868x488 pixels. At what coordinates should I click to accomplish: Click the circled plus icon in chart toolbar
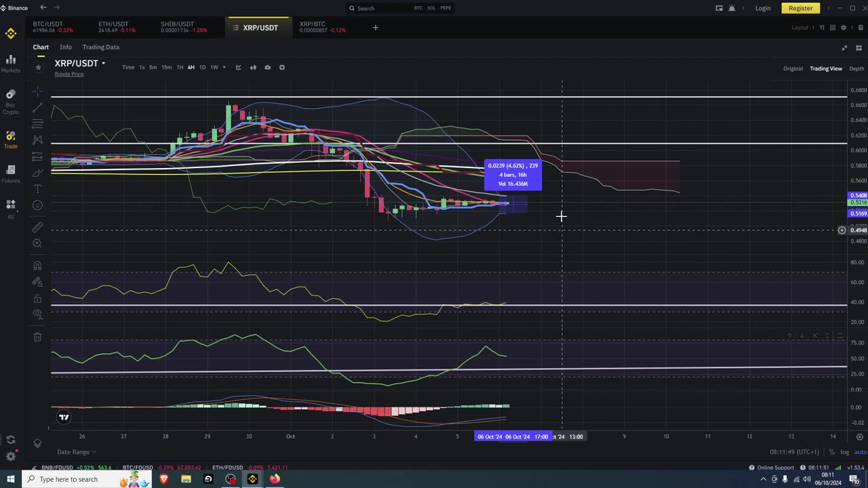[x=282, y=67]
